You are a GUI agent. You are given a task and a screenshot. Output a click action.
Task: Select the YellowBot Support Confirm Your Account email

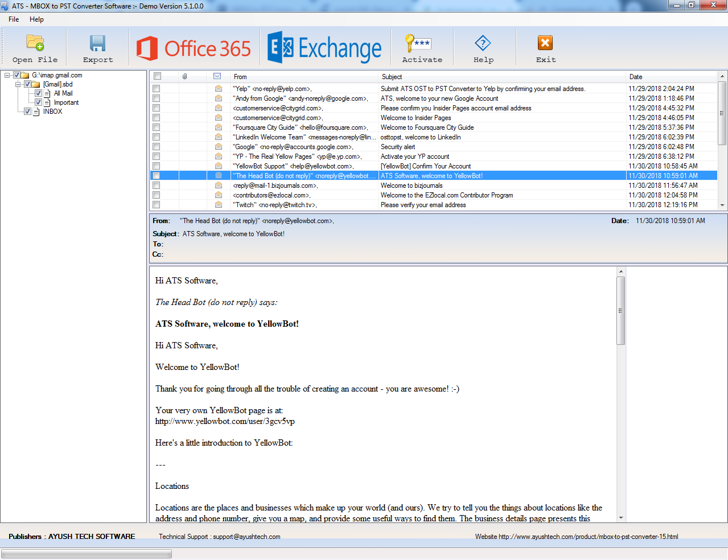pos(434,166)
